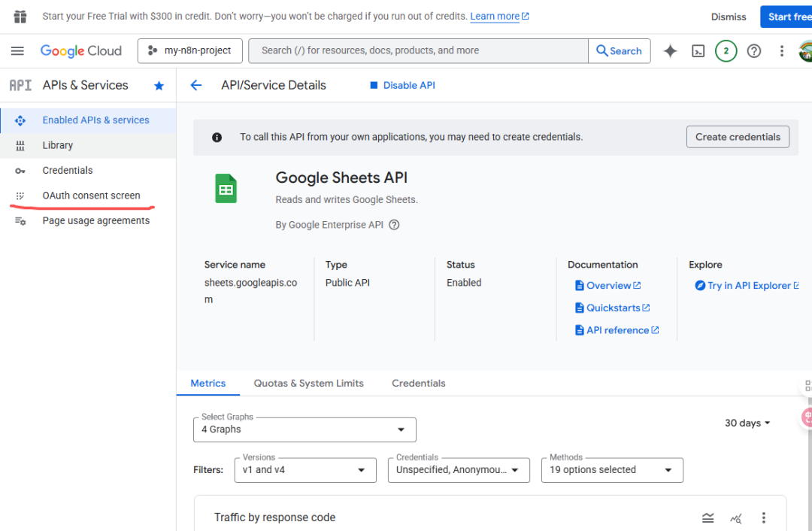Pin APIs & Services with star icon

[x=159, y=86]
